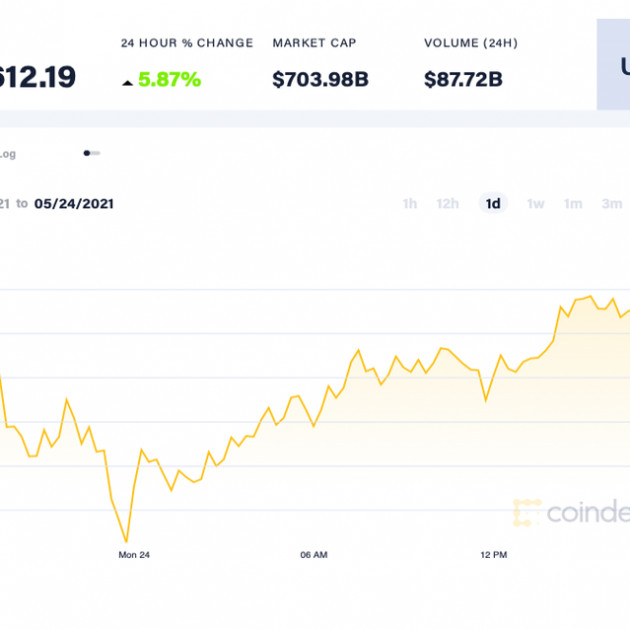
Task: Click the CoinDesk watermark logo icon
Action: pyautogui.click(x=526, y=513)
